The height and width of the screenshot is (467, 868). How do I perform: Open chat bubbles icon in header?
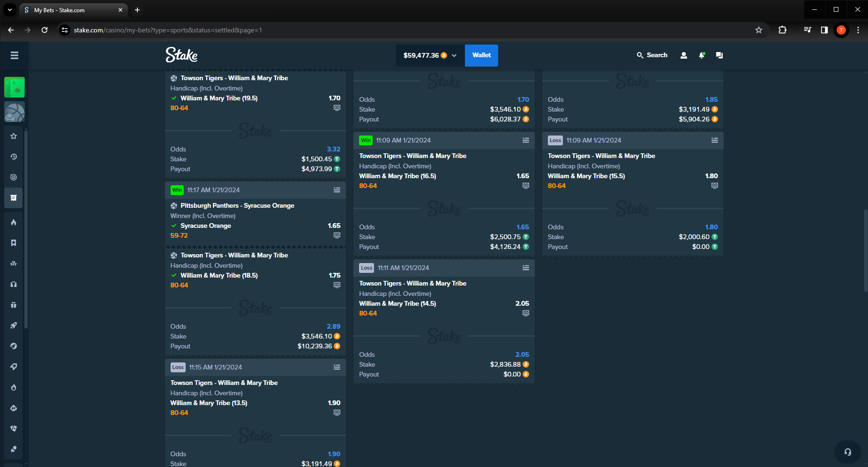click(x=719, y=55)
